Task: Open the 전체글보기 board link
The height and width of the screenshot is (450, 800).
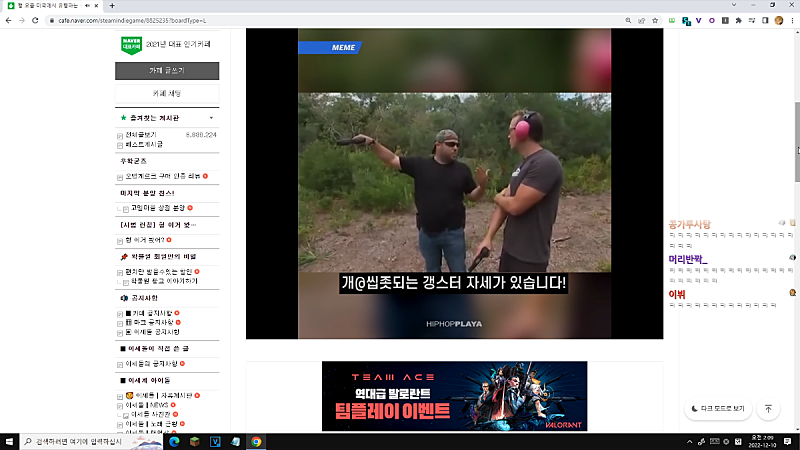Action: 141,135
